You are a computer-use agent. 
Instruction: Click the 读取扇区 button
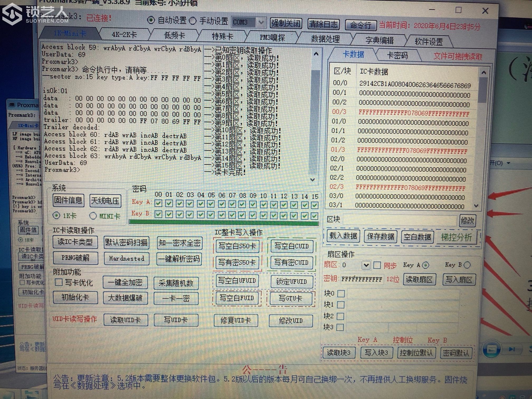coord(419,279)
